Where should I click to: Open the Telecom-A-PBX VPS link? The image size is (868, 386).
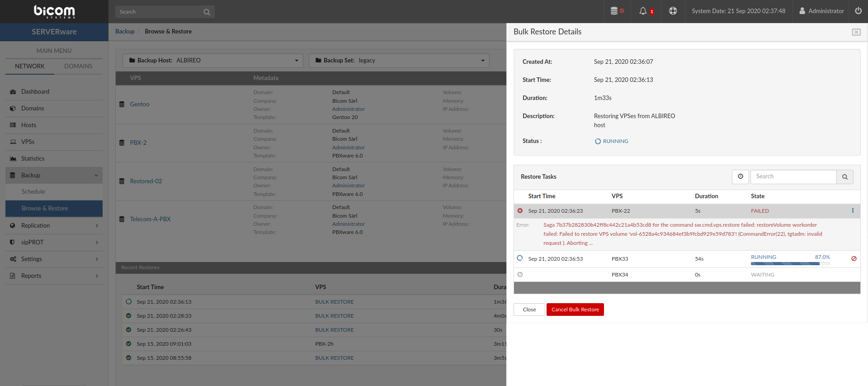click(151, 219)
